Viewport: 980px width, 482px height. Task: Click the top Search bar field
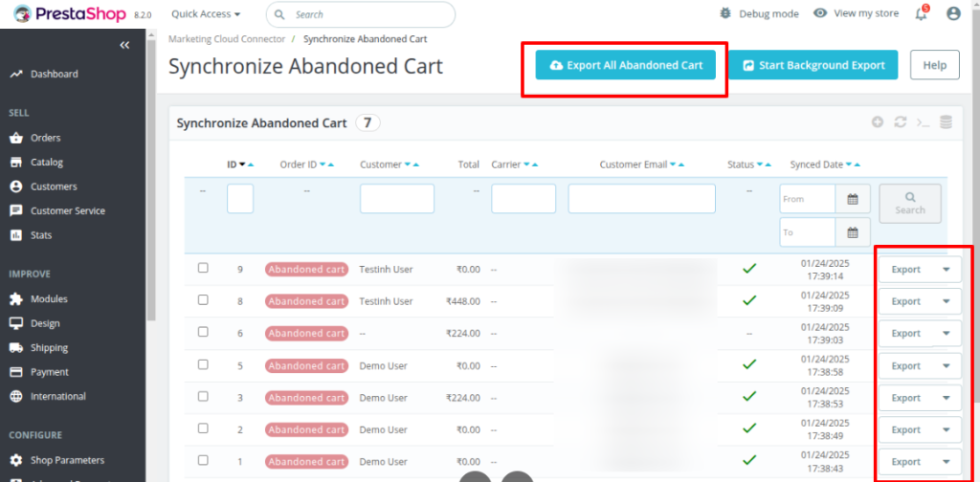coord(361,14)
